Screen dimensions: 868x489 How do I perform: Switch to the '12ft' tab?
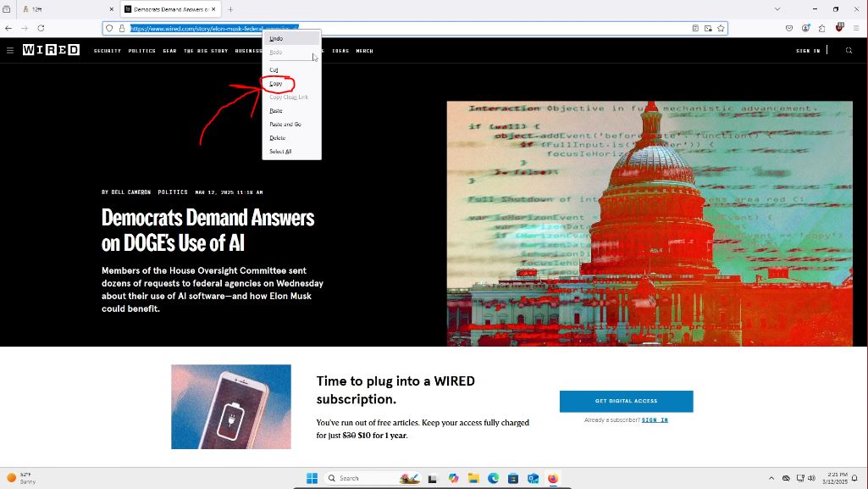point(68,9)
